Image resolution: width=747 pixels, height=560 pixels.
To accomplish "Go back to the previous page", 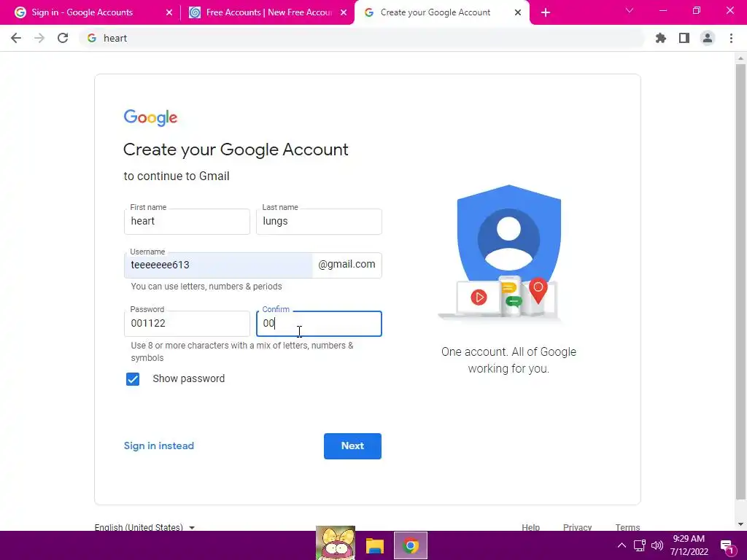I will pyautogui.click(x=16, y=38).
